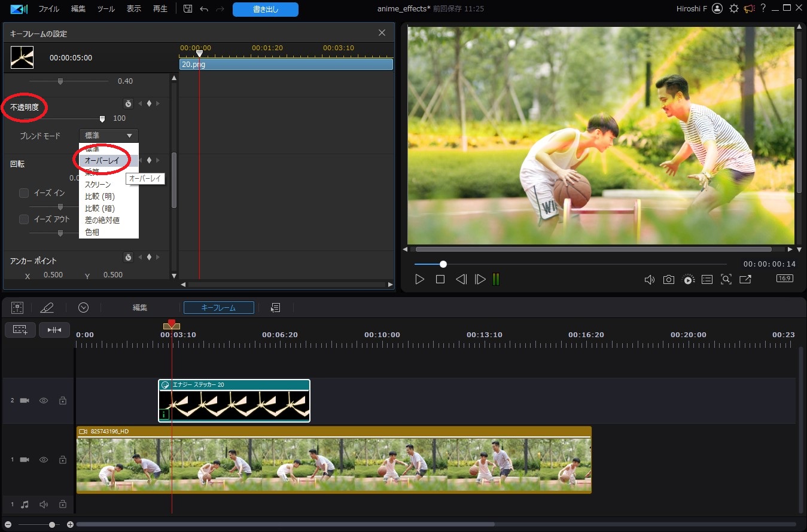Add an opacity keyframe with the diamond
Viewport: 807px width, 532px height.
(x=149, y=103)
